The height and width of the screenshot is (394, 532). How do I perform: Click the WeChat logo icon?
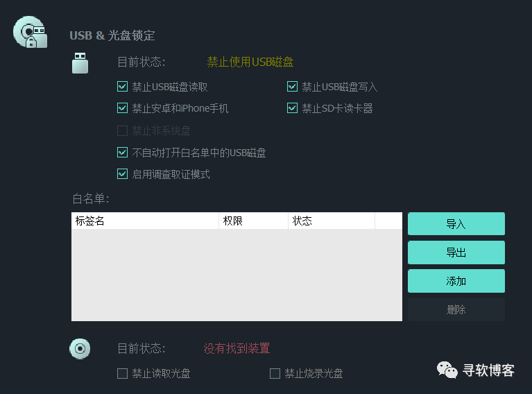[x=447, y=370]
